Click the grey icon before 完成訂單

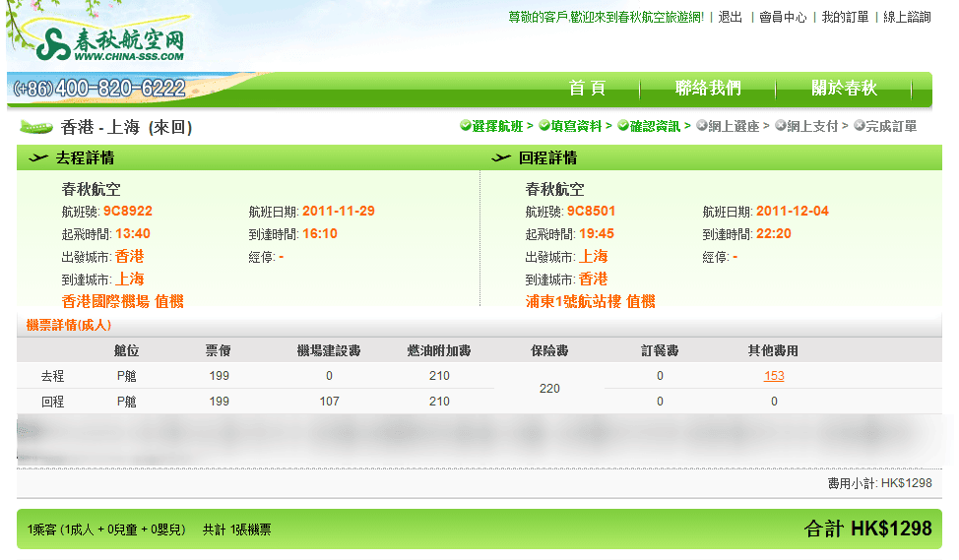pos(859,126)
